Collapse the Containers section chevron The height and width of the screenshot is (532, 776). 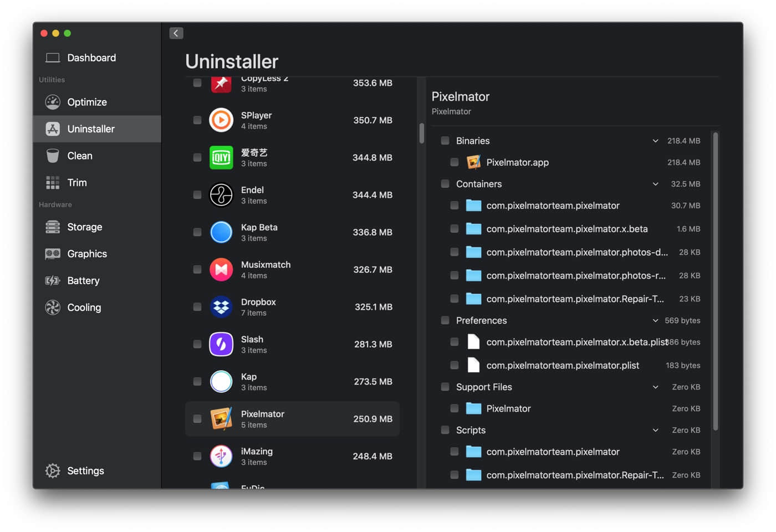(x=656, y=184)
